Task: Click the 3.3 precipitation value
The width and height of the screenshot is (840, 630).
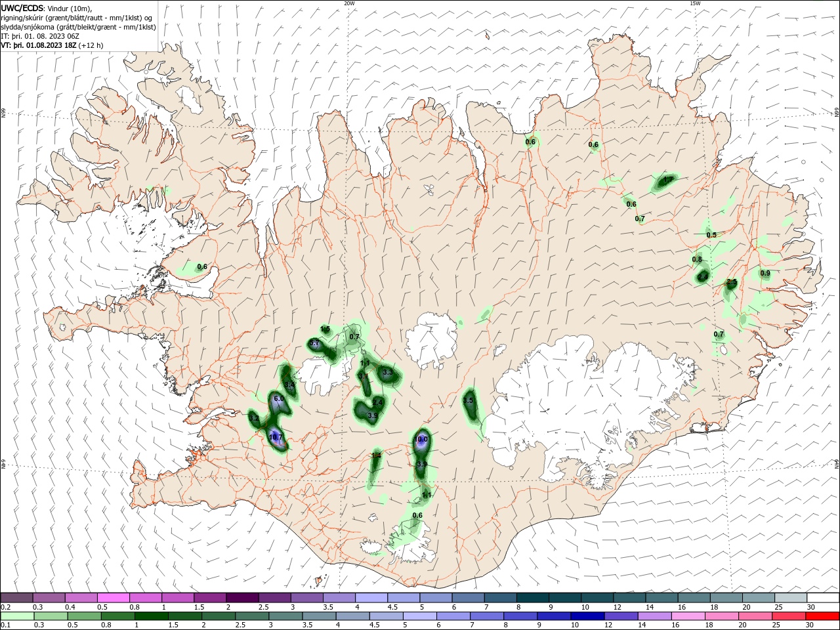Action: pos(388,373)
